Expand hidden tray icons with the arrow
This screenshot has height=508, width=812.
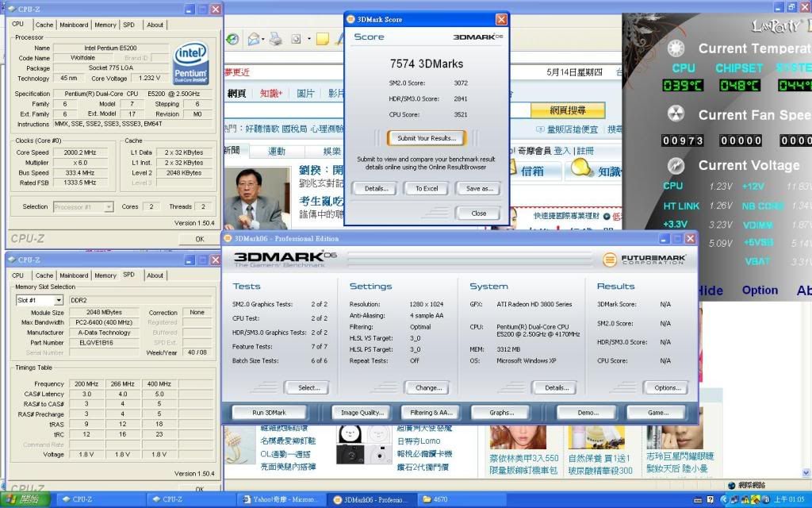click(x=724, y=500)
